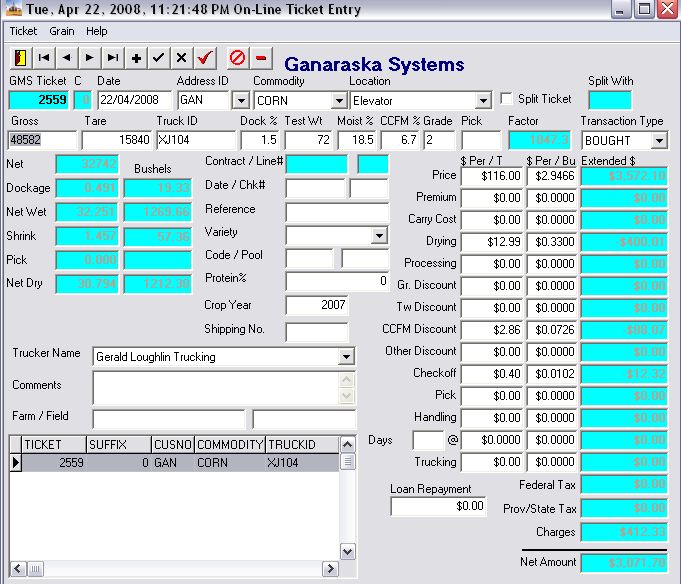Expand the Trucker Name dropdown
This screenshot has width=681, height=584.
click(x=346, y=356)
